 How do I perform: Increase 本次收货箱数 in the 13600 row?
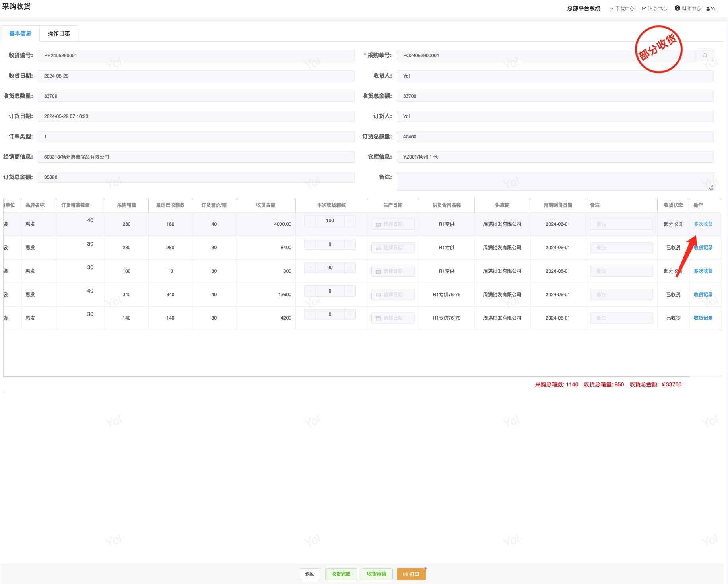pos(350,291)
